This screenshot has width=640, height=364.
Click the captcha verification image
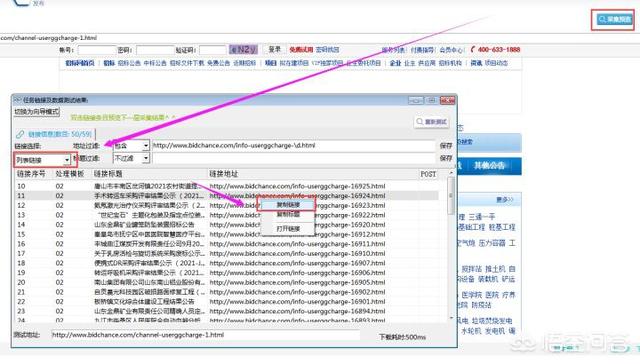point(243,49)
